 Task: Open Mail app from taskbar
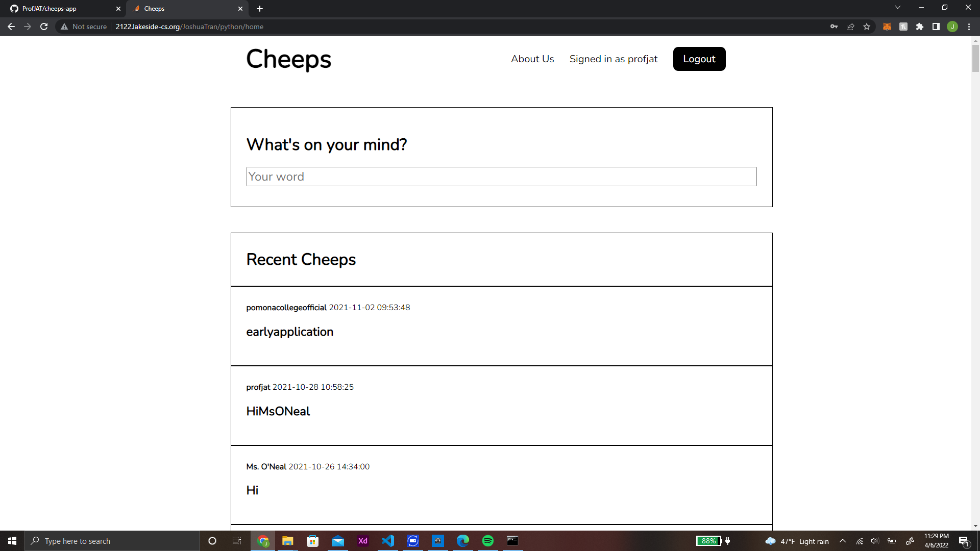(338, 541)
